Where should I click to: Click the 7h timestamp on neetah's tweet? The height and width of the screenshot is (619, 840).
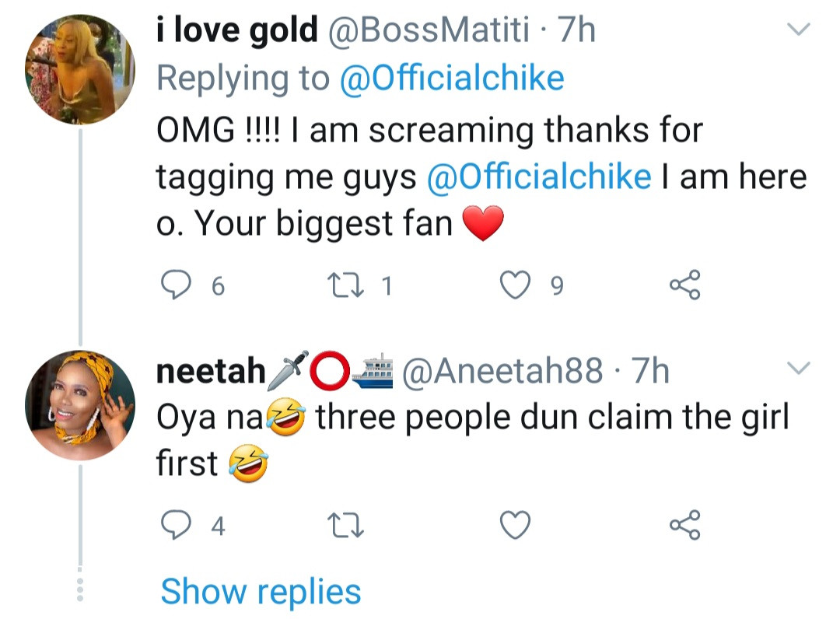[651, 372]
